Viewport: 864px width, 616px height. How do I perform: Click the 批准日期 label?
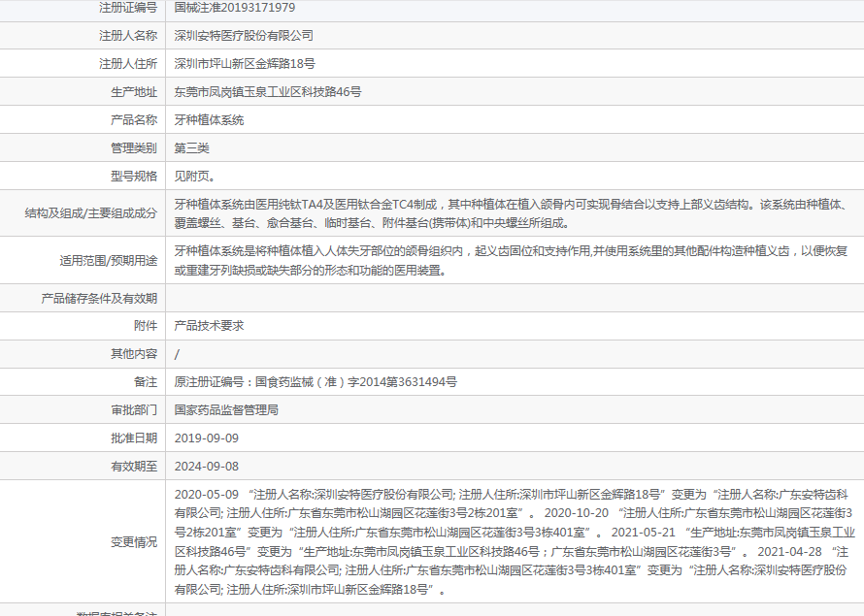tap(134, 438)
